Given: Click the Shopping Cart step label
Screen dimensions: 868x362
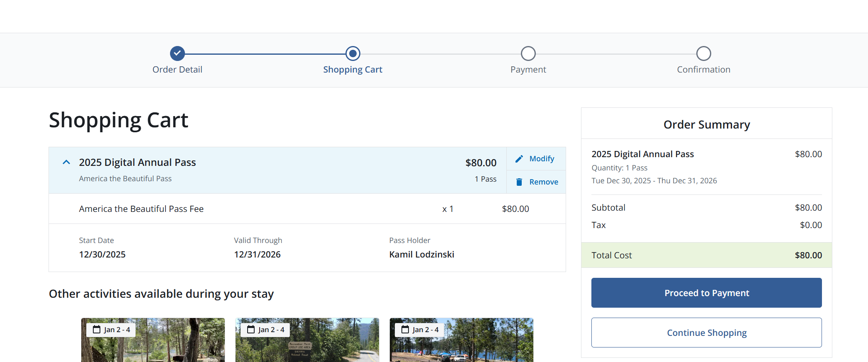Looking at the screenshot, I should [x=353, y=70].
